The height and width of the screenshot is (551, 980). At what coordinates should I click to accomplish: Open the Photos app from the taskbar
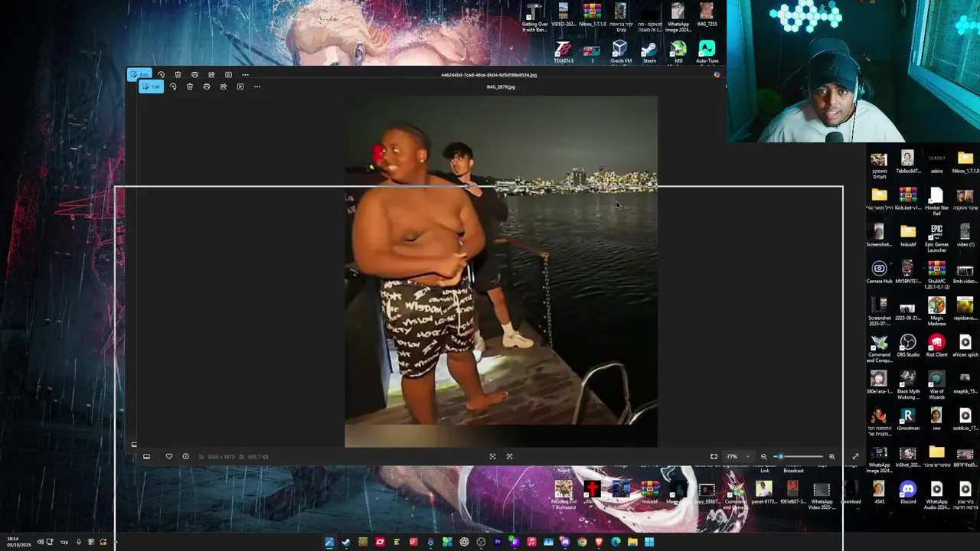(329, 542)
